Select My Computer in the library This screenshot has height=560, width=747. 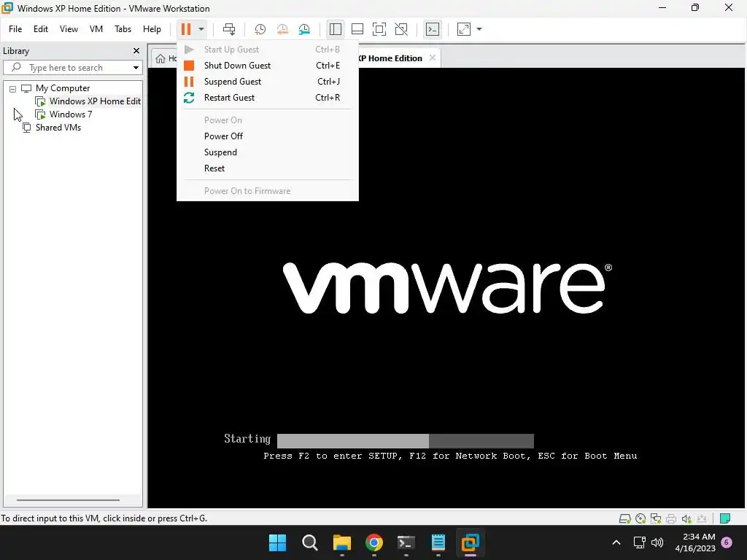[63, 88]
